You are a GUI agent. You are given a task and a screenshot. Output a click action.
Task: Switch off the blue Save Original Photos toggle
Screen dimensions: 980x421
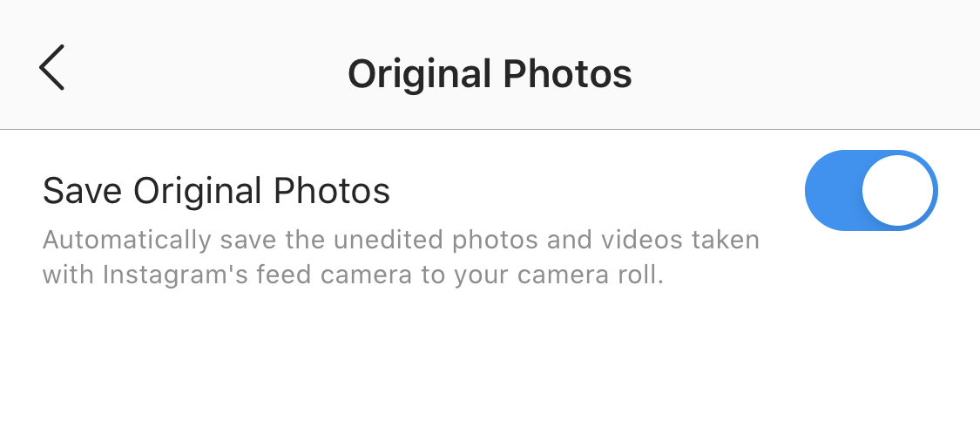(870, 191)
